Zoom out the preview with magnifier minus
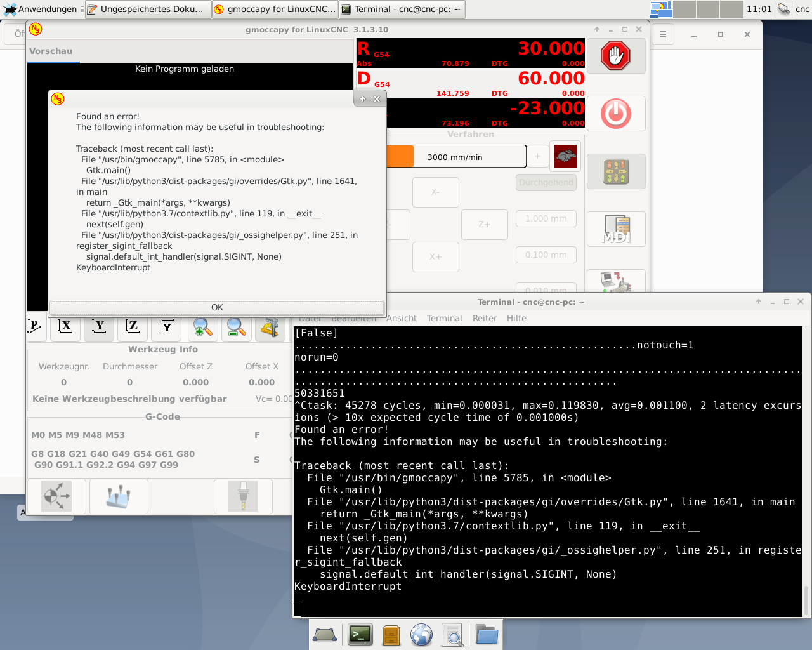This screenshot has height=650, width=812. (x=237, y=326)
